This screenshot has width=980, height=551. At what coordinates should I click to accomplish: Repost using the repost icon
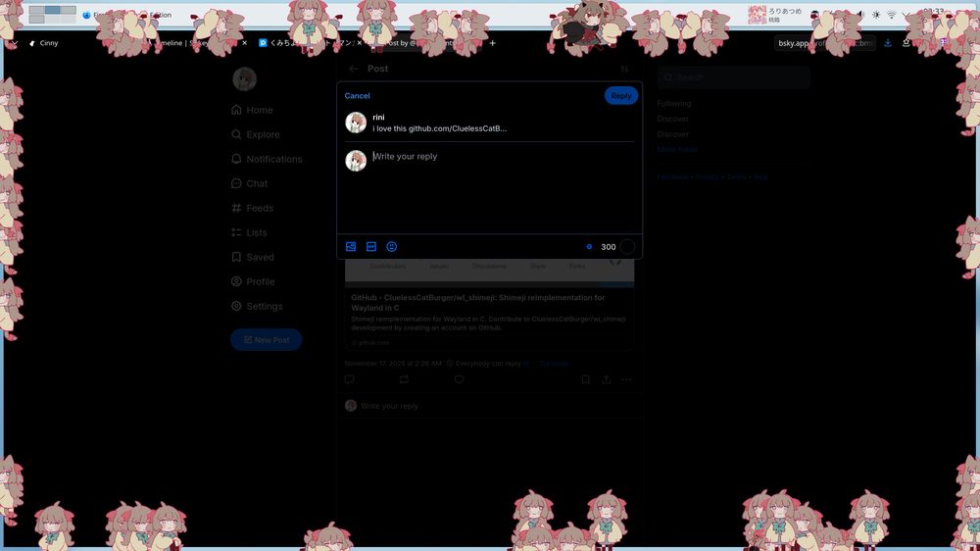coord(404,379)
